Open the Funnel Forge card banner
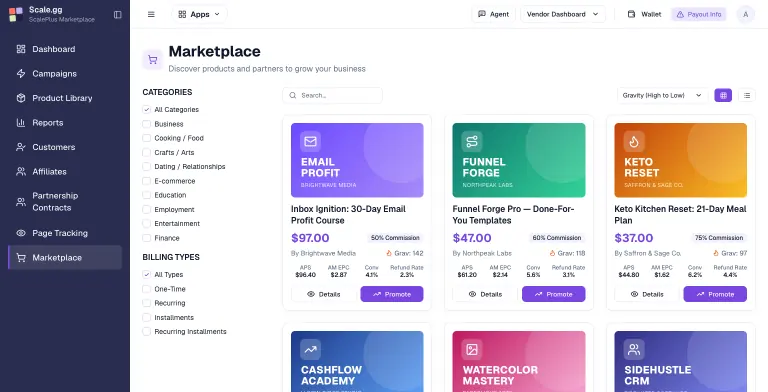 pyautogui.click(x=519, y=160)
